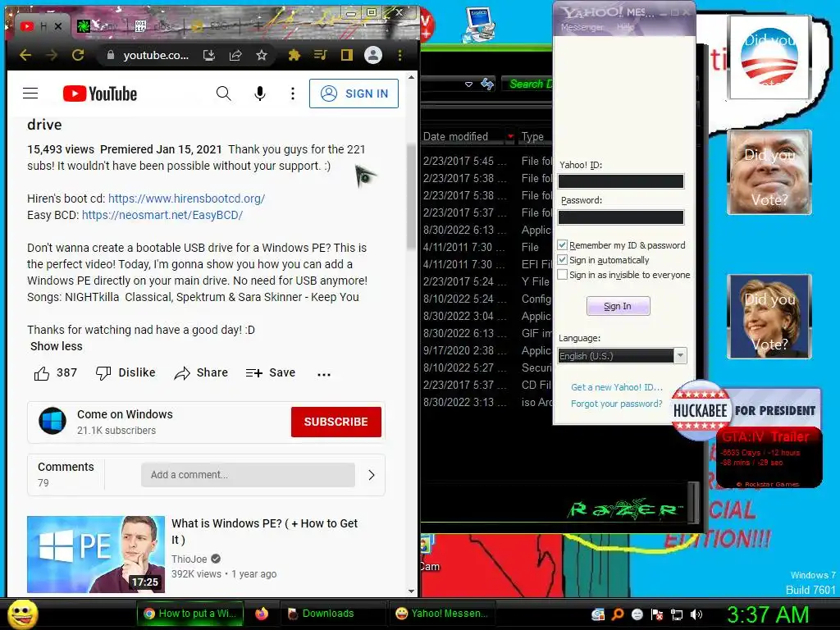Switch to second browser tab with green icon

pos(99,25)
